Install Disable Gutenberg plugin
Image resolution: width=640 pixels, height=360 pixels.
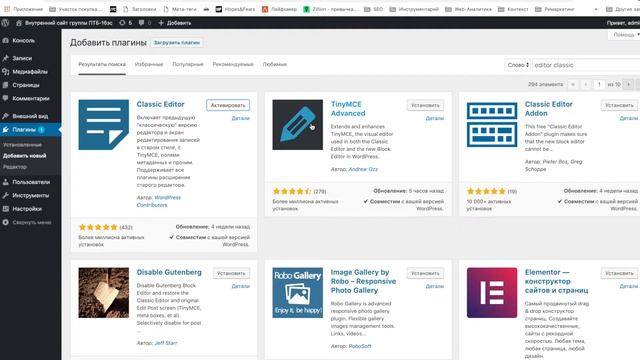(x=231, y=273)
